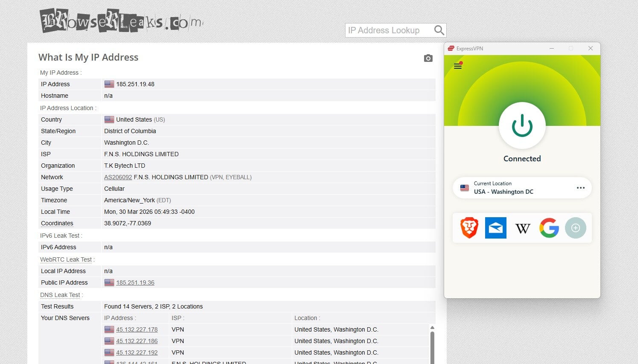Screen dimensions: 638x364
Task: Click the public IP link 185.251.19.36
Action: [x=135, y=282]
